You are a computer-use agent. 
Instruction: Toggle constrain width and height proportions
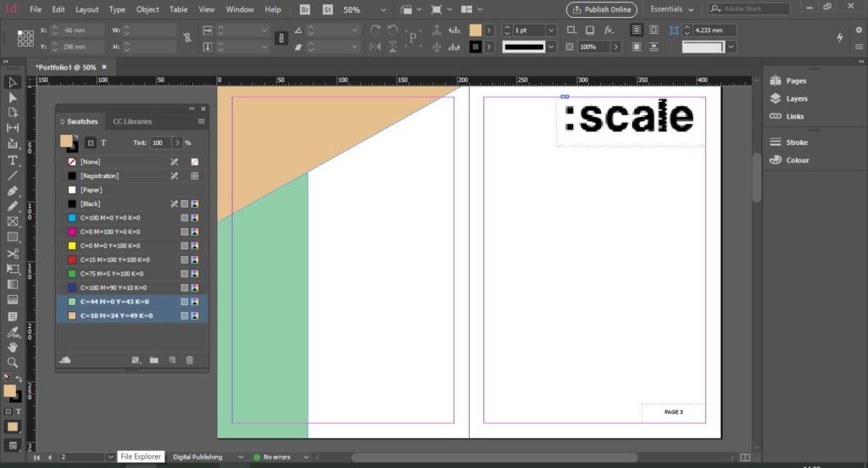[x=187, y=37]
